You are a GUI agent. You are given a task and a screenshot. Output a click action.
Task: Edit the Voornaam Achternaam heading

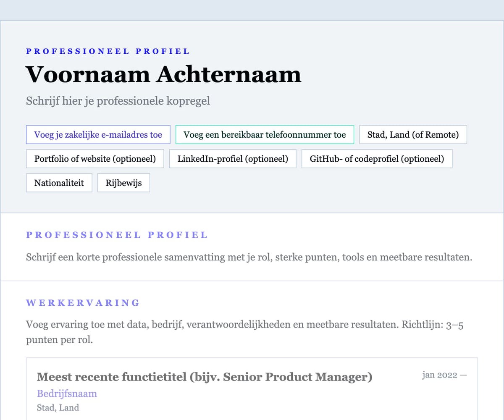point(163,74)
